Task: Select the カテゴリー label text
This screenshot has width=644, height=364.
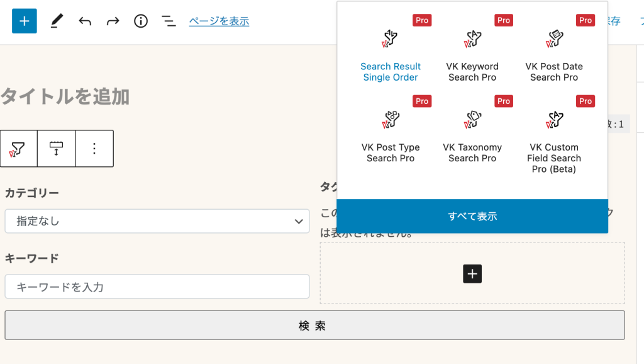Action: coord(31,193)
